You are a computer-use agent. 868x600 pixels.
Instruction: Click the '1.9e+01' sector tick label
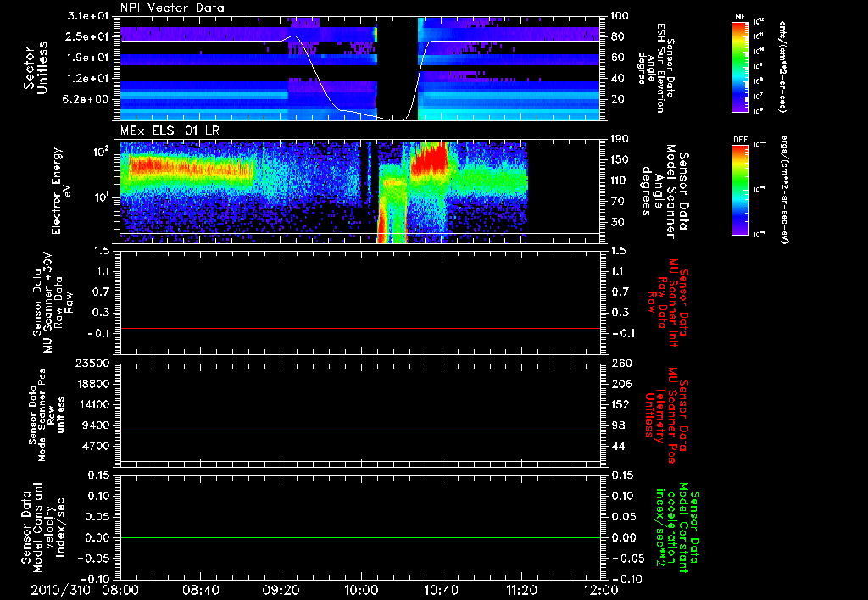(87, 58)
